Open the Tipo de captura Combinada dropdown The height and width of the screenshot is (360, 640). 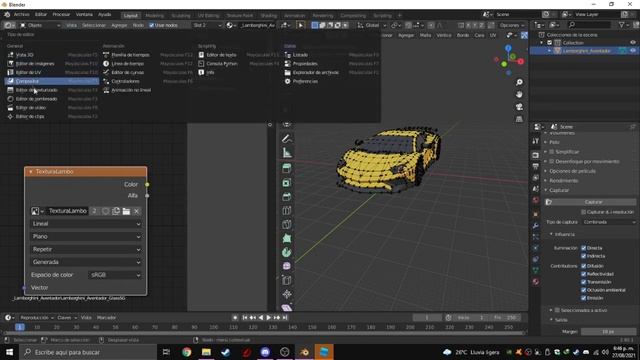609,222
